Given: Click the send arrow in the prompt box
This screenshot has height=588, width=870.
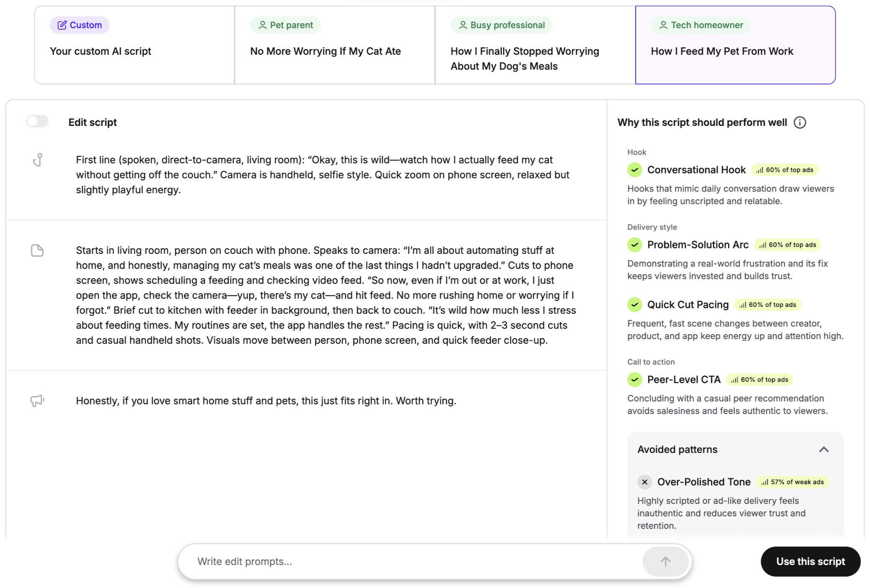Looking at the screenshot, I should (665, 561).
